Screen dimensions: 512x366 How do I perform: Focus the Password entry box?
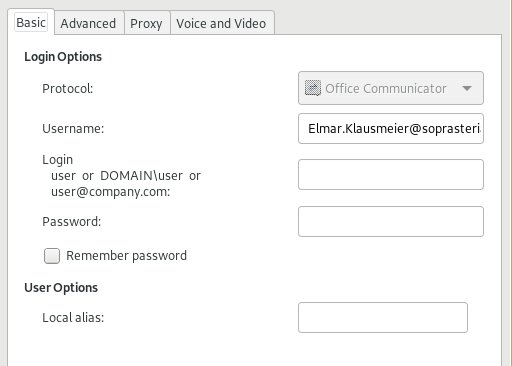391,222
